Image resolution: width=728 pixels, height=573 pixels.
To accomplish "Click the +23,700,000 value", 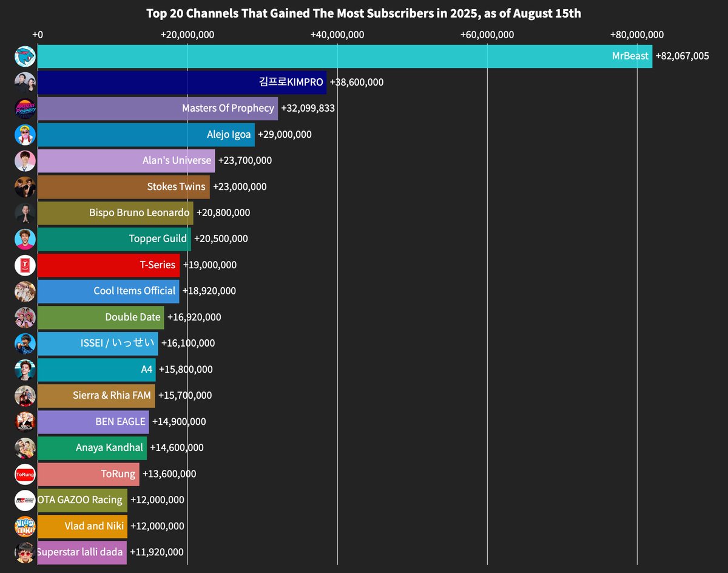I will 245,161.
